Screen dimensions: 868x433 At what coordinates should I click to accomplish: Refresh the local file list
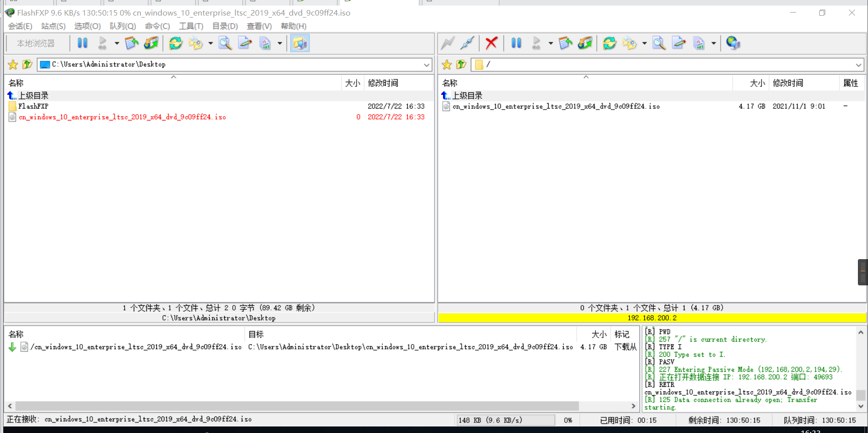(176, 43)
